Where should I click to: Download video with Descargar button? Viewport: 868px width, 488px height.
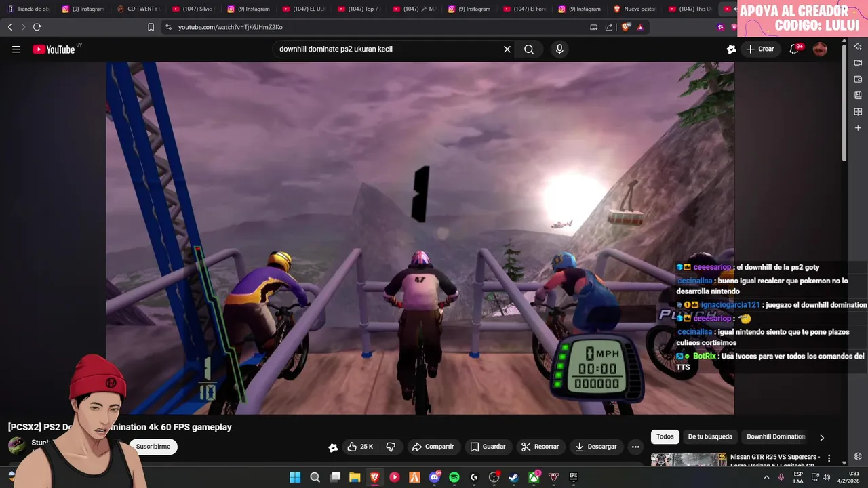[x=595, y=447]
